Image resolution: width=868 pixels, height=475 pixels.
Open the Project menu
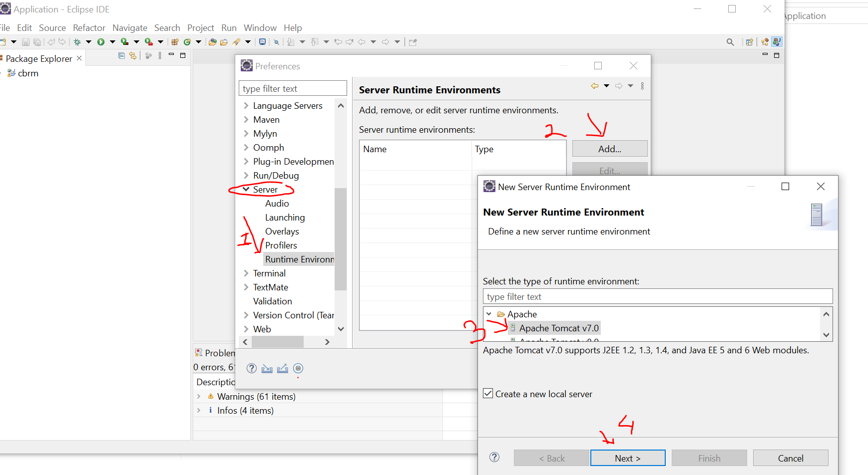tap(201, 28)
